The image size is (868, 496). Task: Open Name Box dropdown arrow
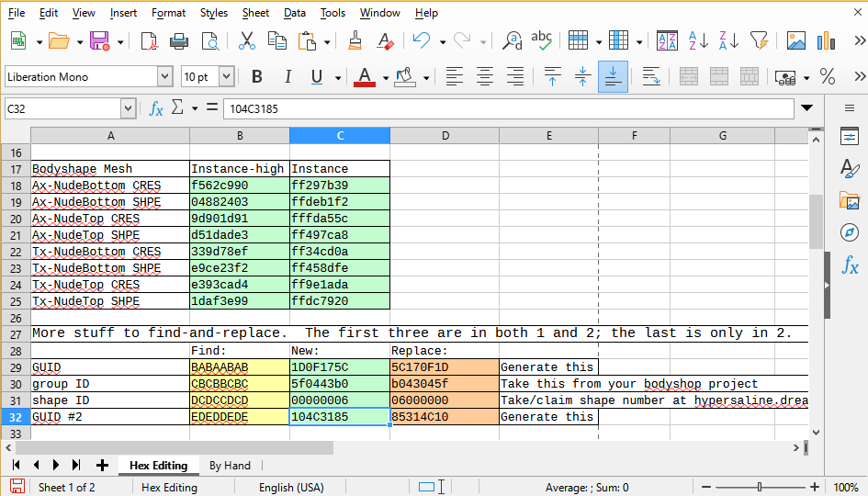(x=128, y=108)
